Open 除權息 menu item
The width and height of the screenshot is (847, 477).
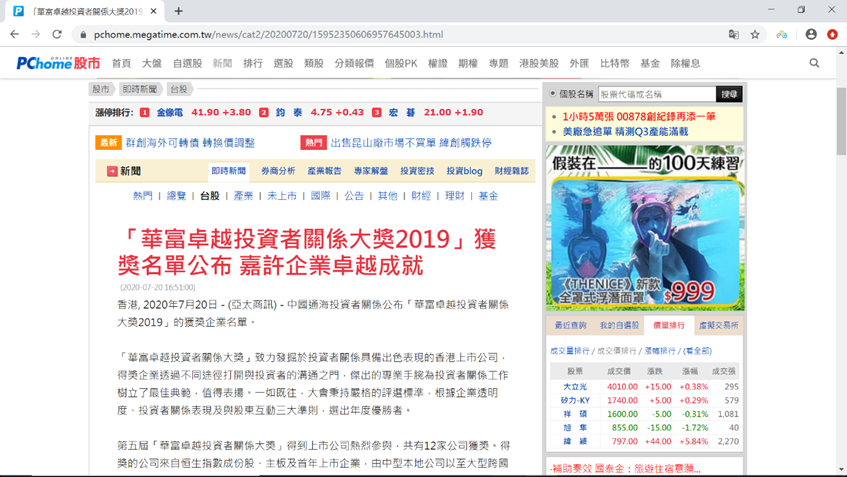[x=685, y=63]
